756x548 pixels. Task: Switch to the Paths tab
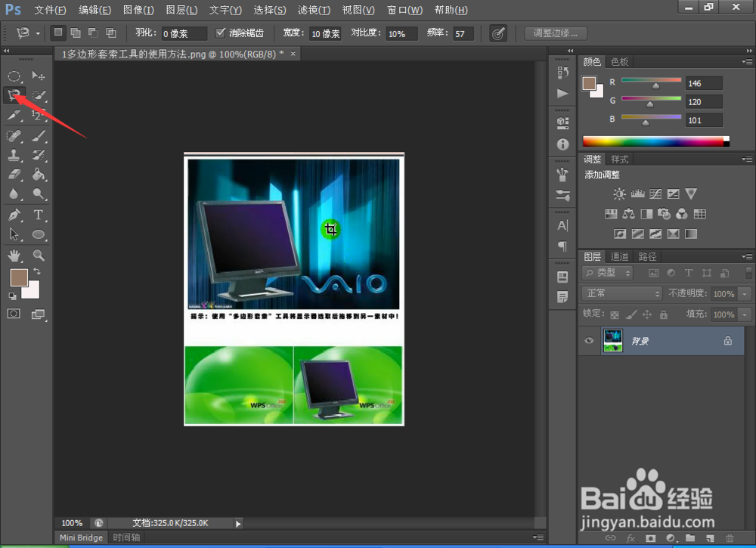point(647,256)
